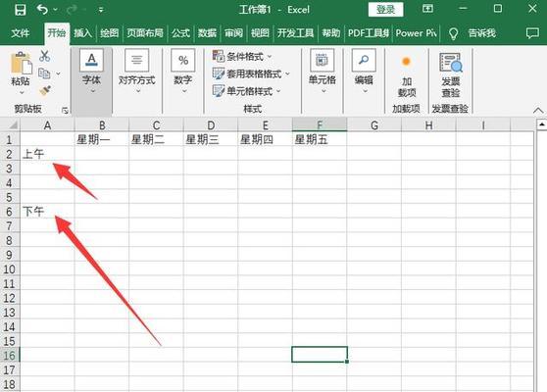
Task: Open the comments speech bubble icon
Action: point(532,33)
